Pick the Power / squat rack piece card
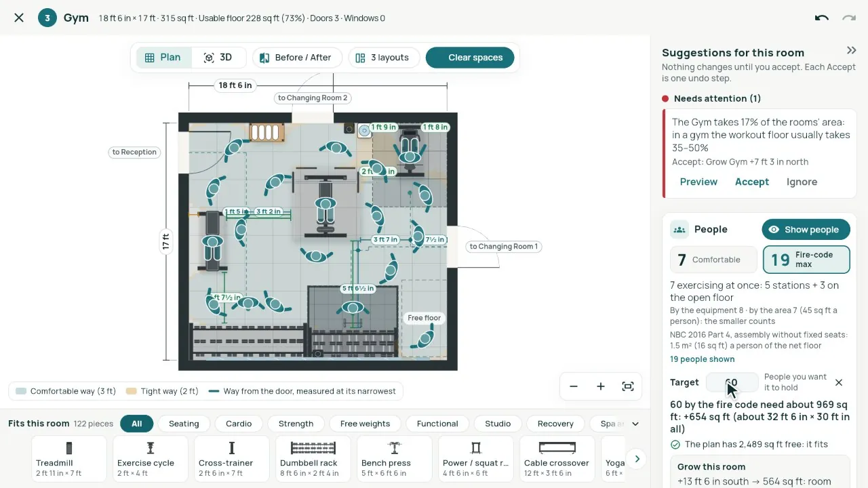Screen dimensions: 868x488 click(476, 459)
